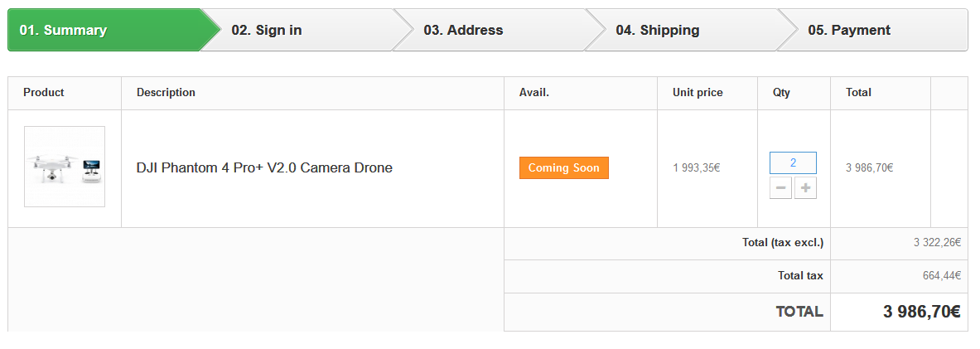Click the Unit price column header
Screen dimensions: 980x349
(698, 93)
